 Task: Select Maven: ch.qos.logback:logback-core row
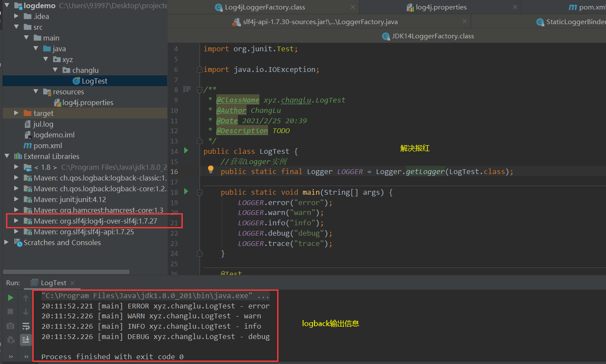pos(85,189)
